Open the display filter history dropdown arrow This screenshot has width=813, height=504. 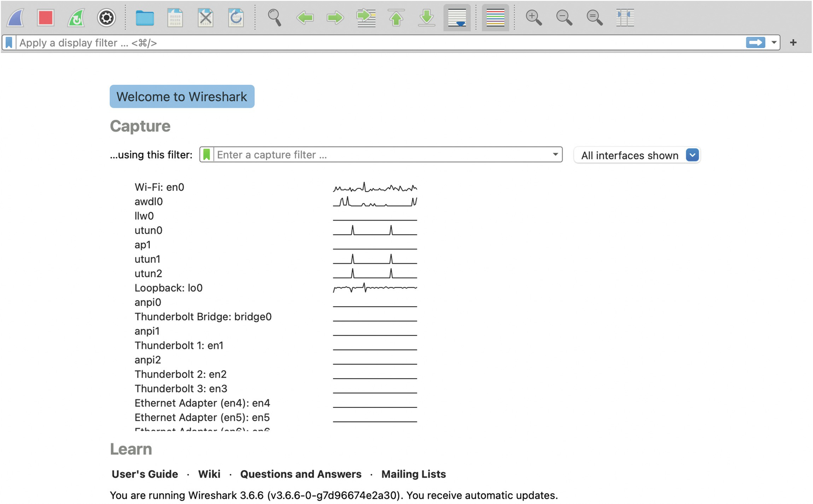[774, 43]
